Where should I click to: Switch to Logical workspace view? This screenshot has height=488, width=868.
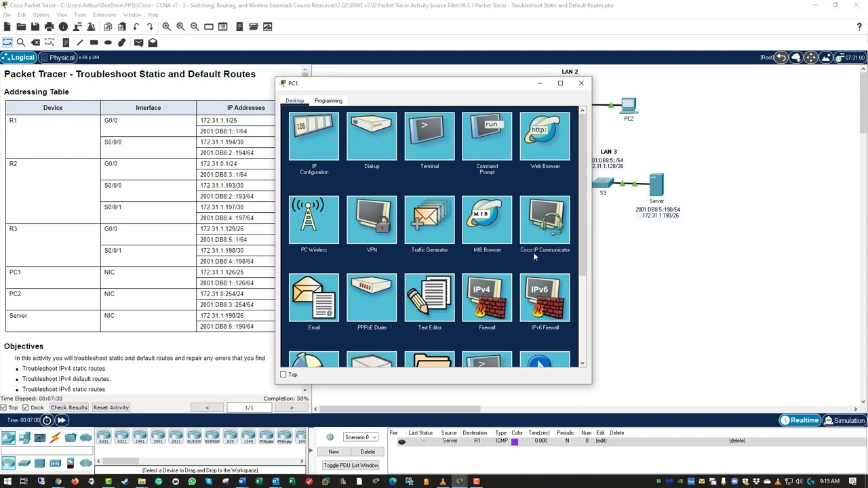[x=19, y=58]
